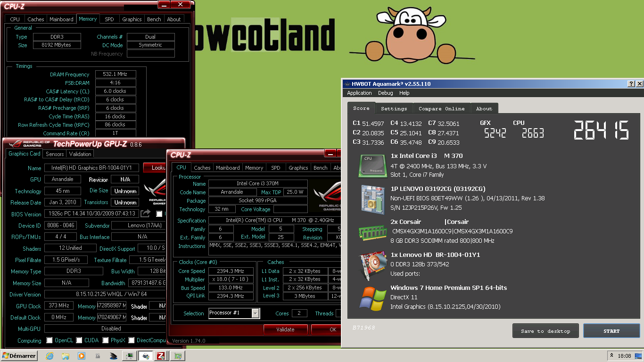Viewport: 644px width, 362px height.
Task: Click the CPU score 2663 in Aquamark
Action: 533,133
